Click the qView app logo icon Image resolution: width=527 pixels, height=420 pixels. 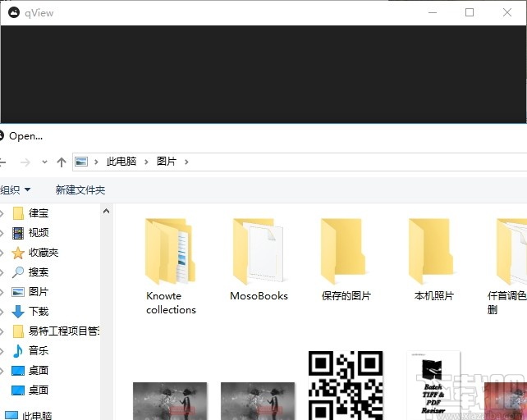pyautogui.click(x=14, y=13)
